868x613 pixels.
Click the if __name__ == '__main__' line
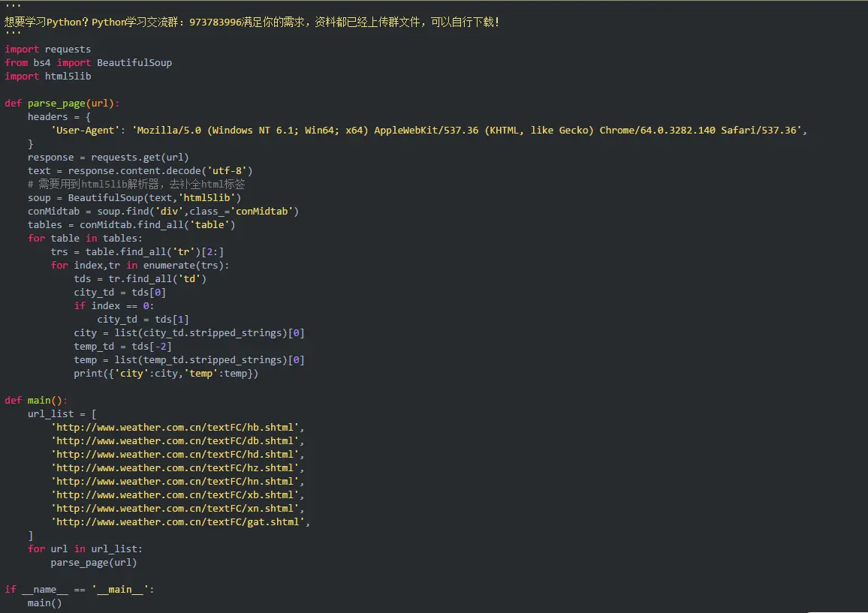tap(79, 589)
